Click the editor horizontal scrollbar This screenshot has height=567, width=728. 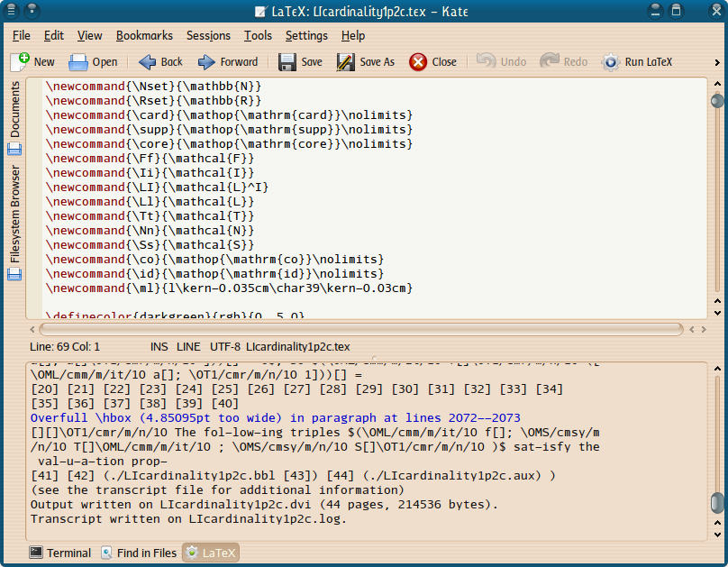pos(361,329)
